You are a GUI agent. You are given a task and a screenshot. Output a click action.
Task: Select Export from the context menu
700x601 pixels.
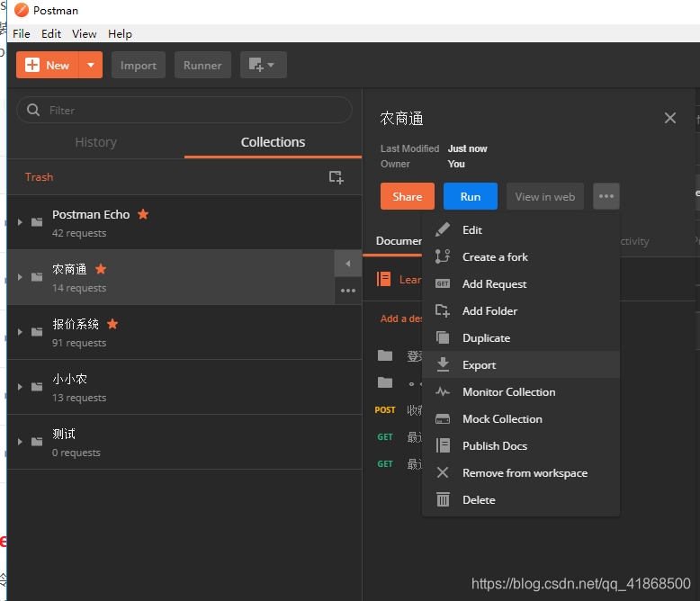point(521,364)
